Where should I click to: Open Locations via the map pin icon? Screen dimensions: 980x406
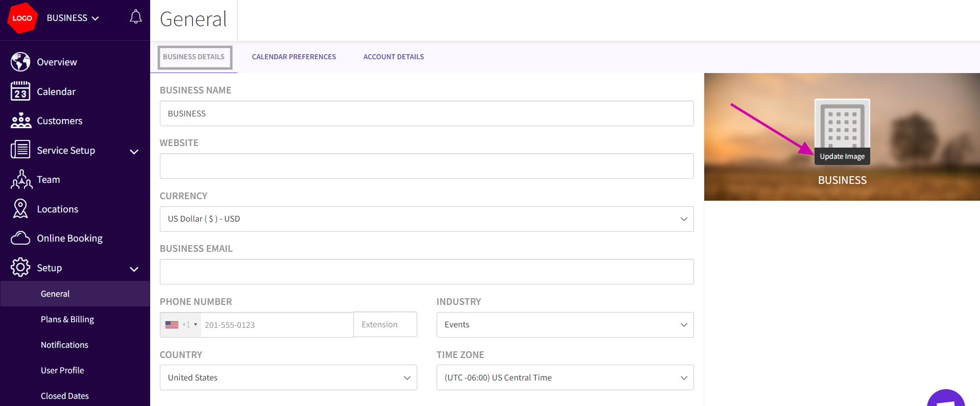[x=20, y=209]
